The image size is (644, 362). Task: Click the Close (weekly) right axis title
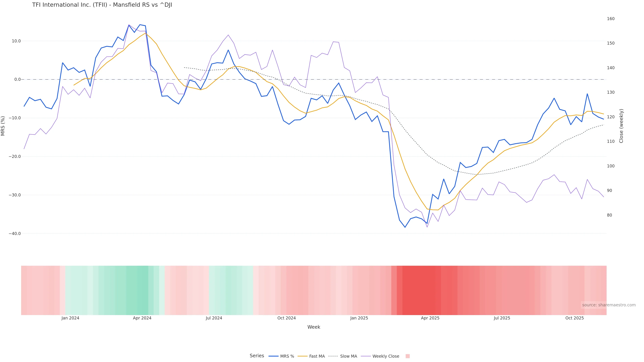621,126
